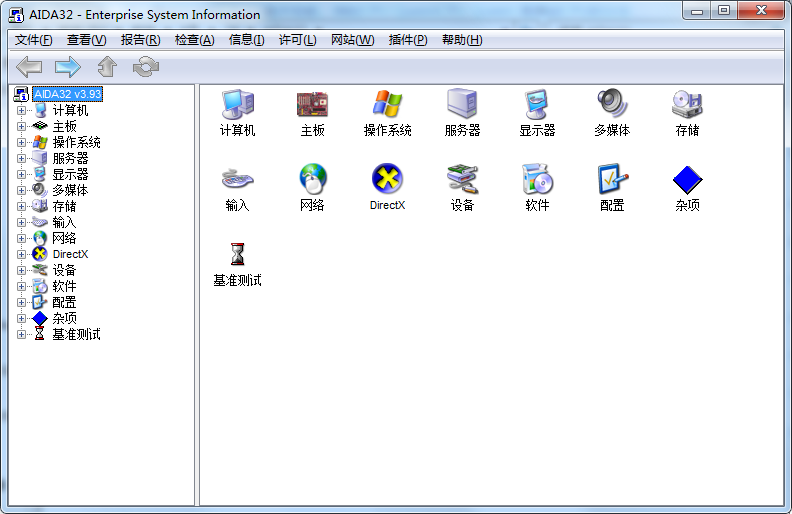792x514 pixels.
Task: Maximize the AIDA32 window
Action: point(724,11)
